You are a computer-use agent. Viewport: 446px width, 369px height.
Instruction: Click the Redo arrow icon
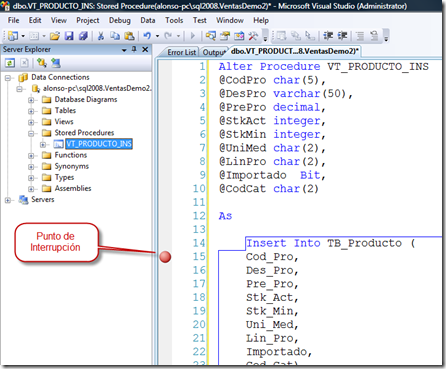tap(168, 35)
